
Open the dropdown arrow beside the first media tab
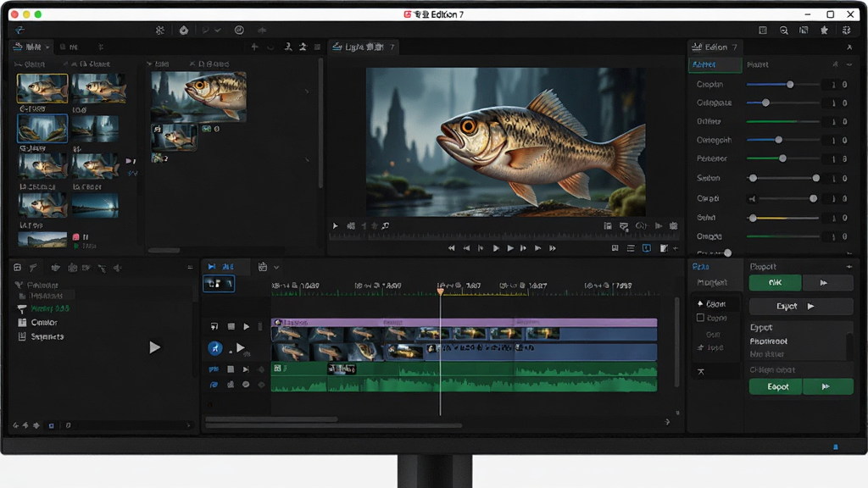[47, 47]
